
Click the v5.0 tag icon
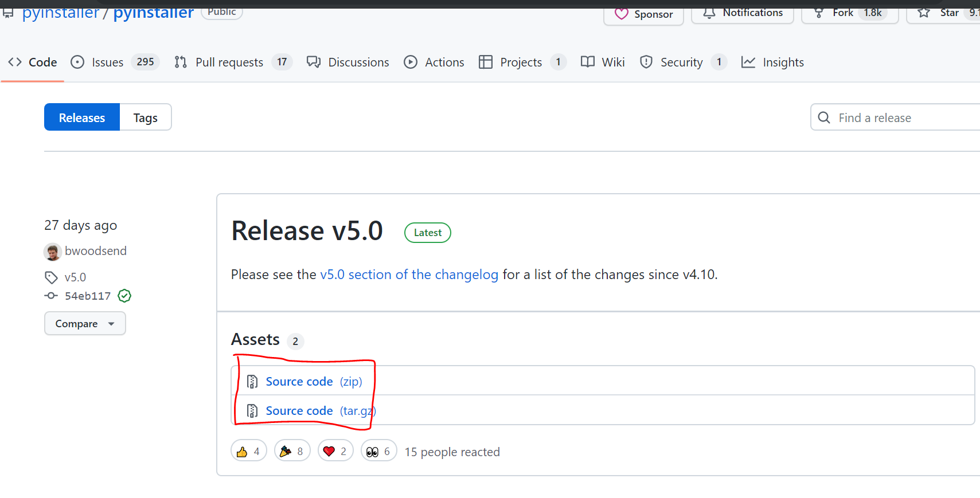point(51,277)
